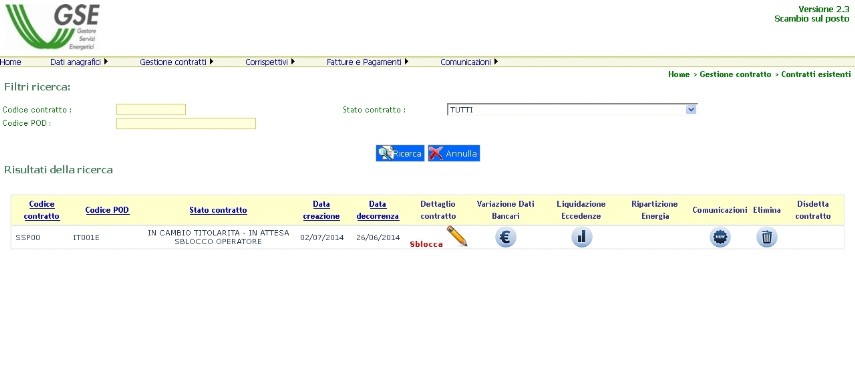Go to Home in the menu bar
Image resolution: width=855 pixels, height=369 pixels.
point(10,62)
